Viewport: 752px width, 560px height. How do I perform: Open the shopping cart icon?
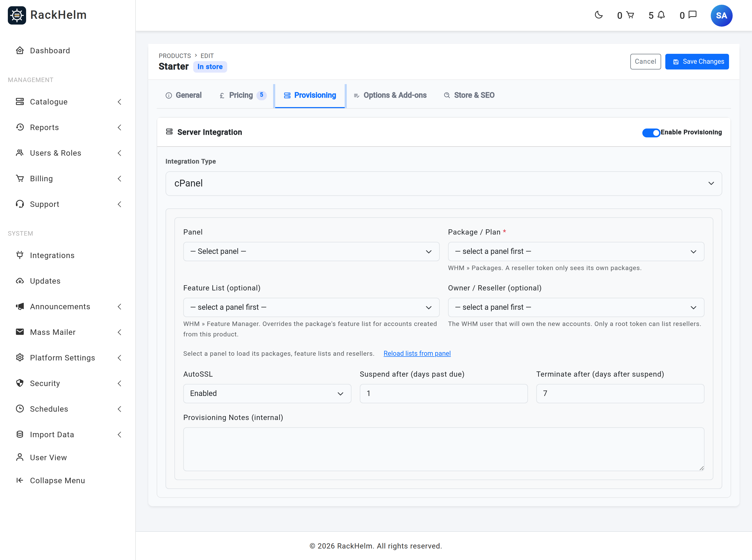pos(630,15)
